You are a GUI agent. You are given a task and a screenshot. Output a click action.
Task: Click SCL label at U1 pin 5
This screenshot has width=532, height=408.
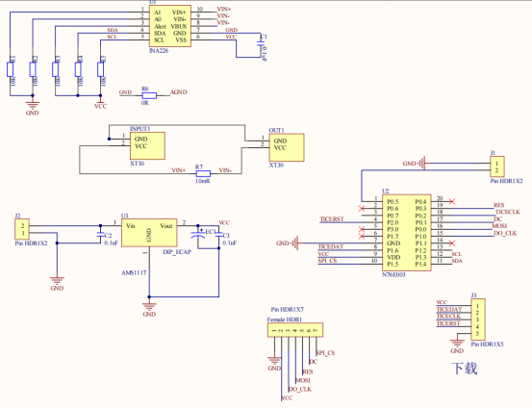113,37
